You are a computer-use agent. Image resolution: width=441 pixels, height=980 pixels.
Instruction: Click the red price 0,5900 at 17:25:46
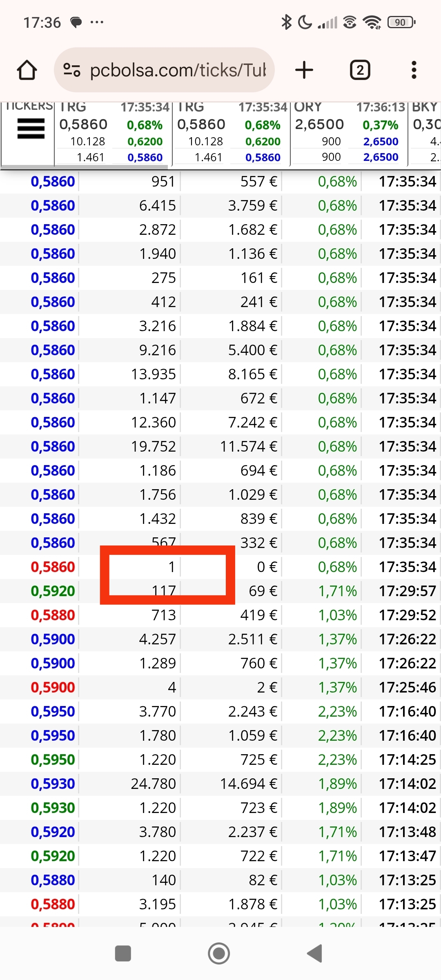coord(53,687)
